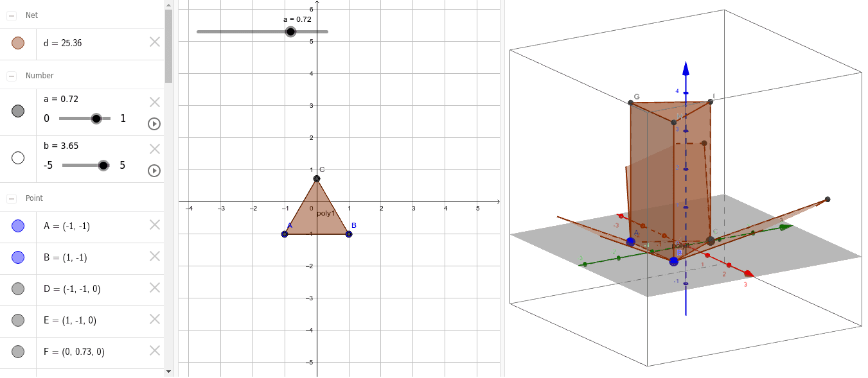Viewport: 868px width, 378px height.
Task: Remove point D via its delete icon
Action: [x=154, y=288]
